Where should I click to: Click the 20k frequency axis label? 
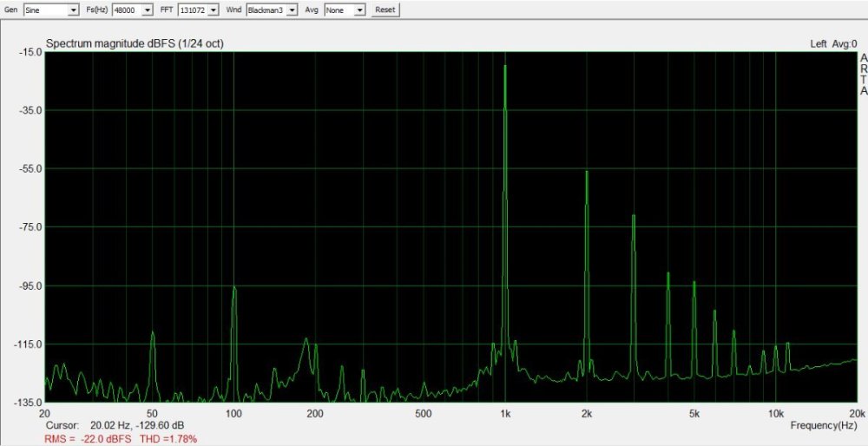[856, 413]
